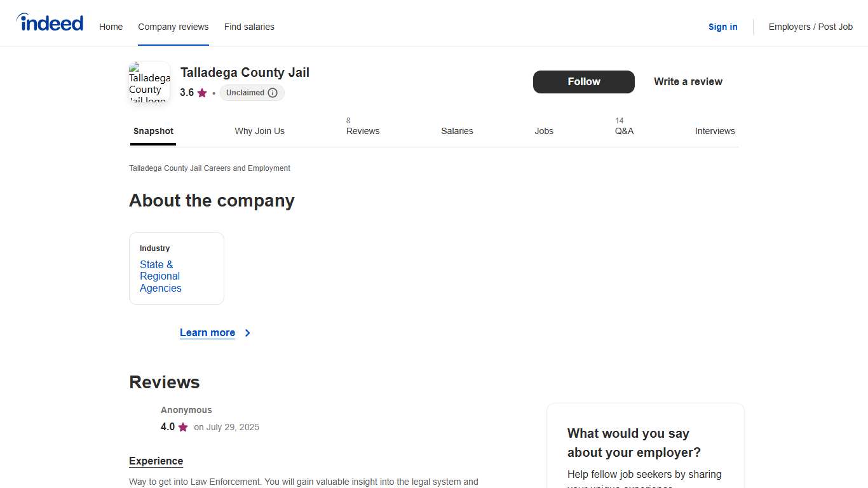Image resolution: width=868 pixels, height=488 pixels.
Task: Open the Find salaries page
Action: 249,27
